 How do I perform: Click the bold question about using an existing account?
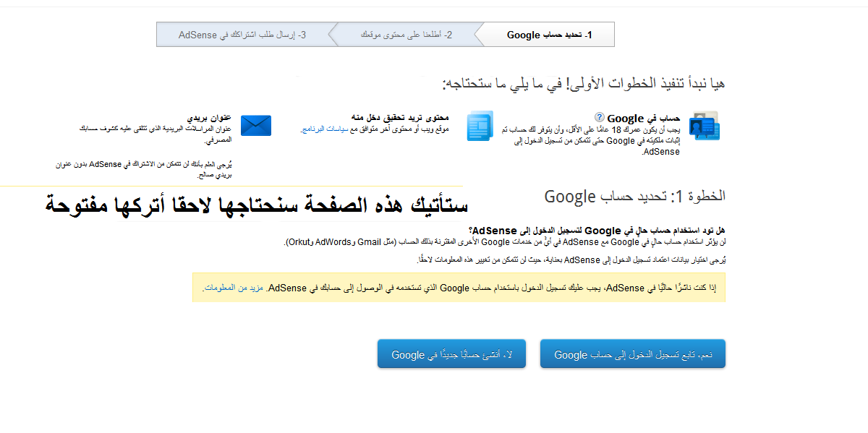(x=597, y=231)
